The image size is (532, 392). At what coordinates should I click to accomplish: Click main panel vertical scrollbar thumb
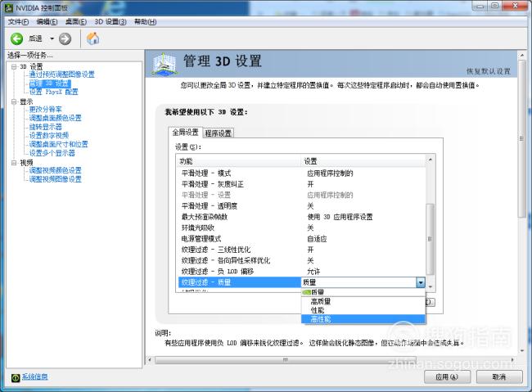[522, 139]
